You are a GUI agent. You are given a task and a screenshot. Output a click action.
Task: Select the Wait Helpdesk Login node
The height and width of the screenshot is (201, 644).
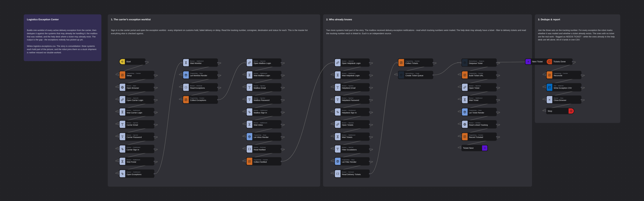point(352,75)
